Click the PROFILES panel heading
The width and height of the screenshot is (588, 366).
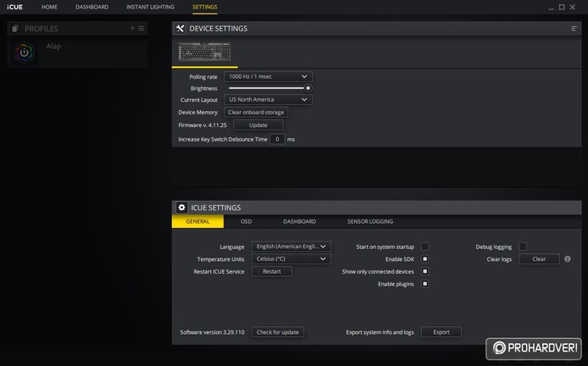click(x=42, y=29)
